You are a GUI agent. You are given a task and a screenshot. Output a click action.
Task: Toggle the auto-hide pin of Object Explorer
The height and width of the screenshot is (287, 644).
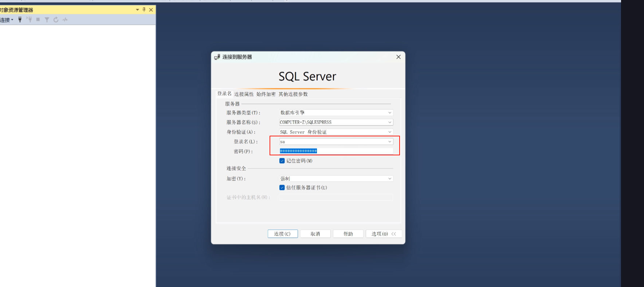(144, 10)
